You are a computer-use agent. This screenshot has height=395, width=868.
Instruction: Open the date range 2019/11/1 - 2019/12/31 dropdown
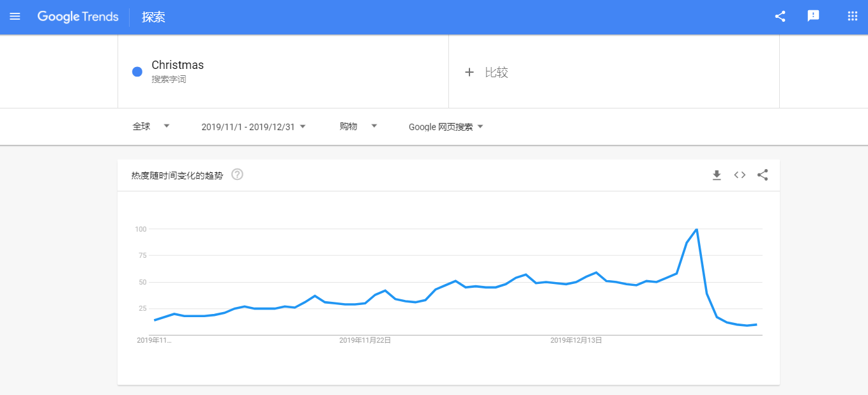coord(254,126)
